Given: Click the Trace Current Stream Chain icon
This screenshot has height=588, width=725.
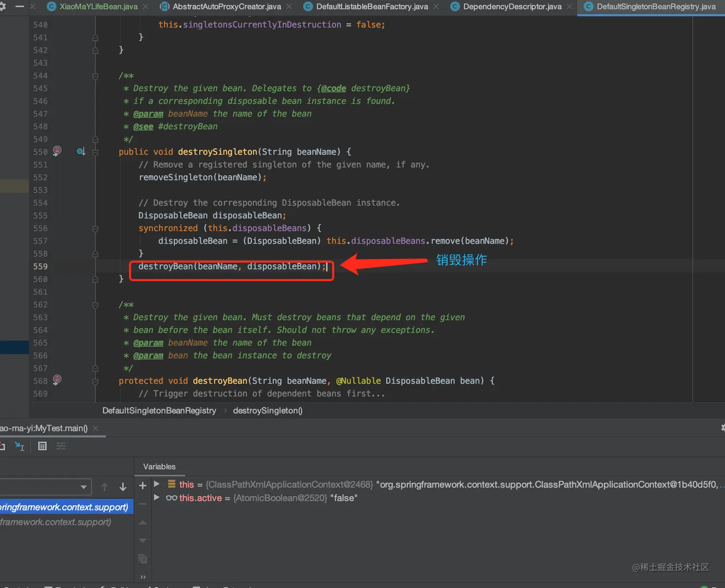Looking at the screenshot, I should [x=61, y=446].
